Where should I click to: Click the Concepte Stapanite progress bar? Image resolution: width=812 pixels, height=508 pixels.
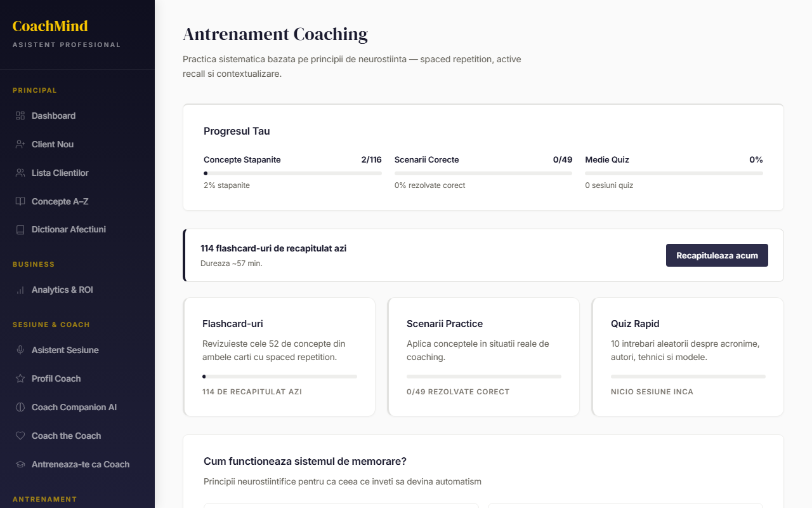point(292,173)
